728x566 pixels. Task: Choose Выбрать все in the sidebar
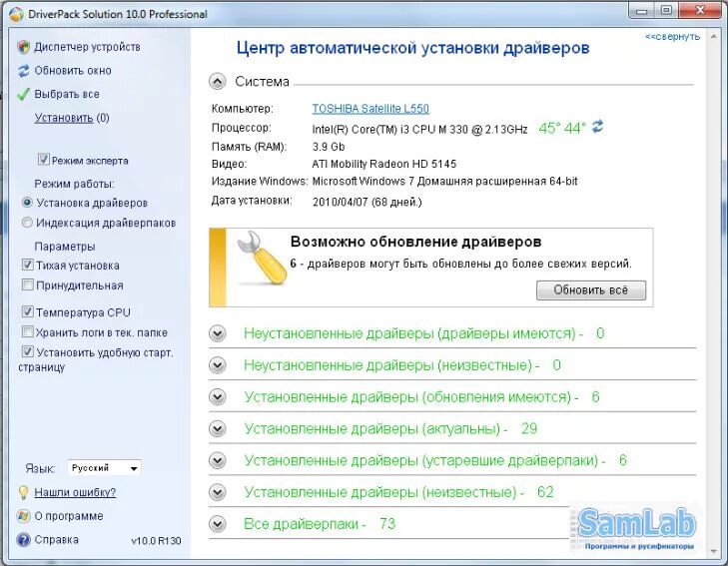coord(67,94)
